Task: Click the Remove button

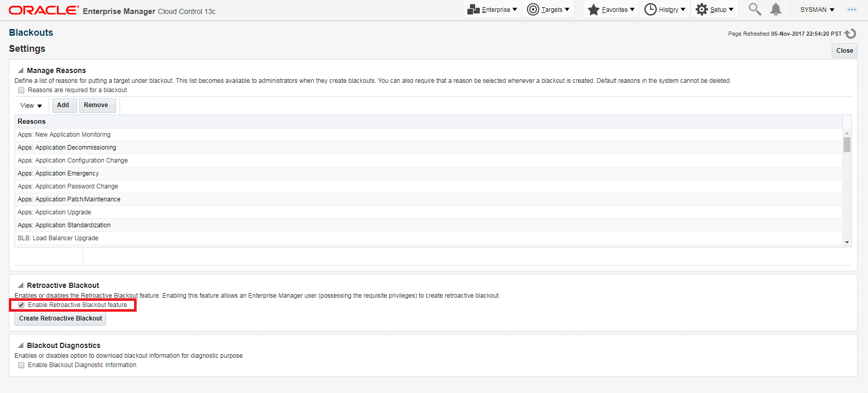Action: click(96, 105)
